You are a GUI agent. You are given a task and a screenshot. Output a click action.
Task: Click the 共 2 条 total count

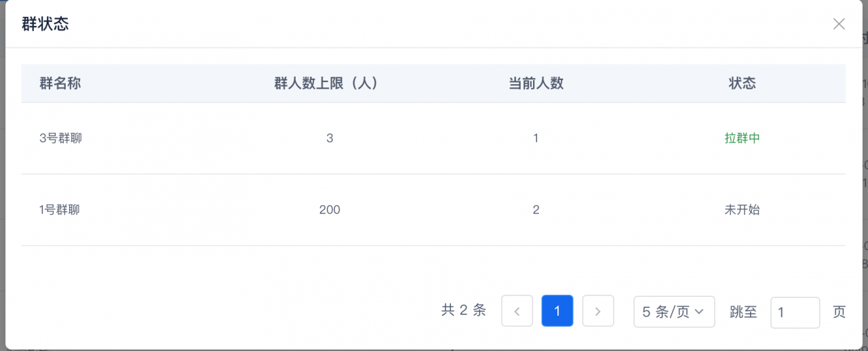pos(464,310)
